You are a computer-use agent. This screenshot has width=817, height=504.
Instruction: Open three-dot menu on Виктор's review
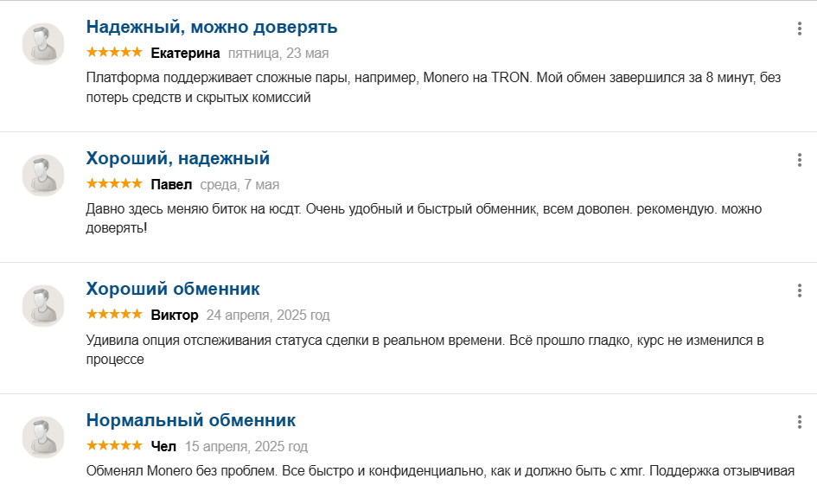coord(800,290)
